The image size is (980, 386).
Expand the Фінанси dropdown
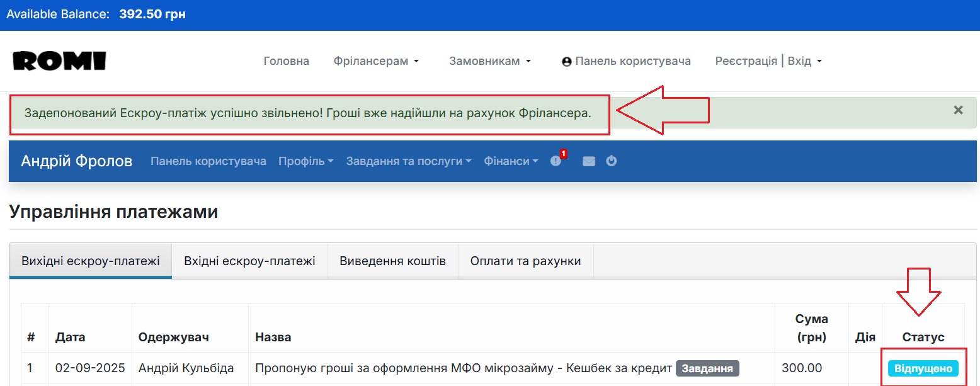pos(510,161)
